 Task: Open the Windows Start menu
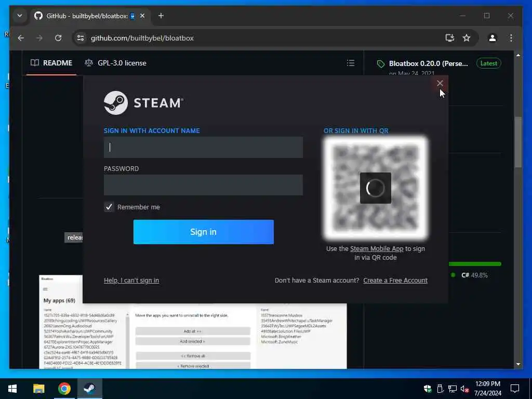point(12,389)
